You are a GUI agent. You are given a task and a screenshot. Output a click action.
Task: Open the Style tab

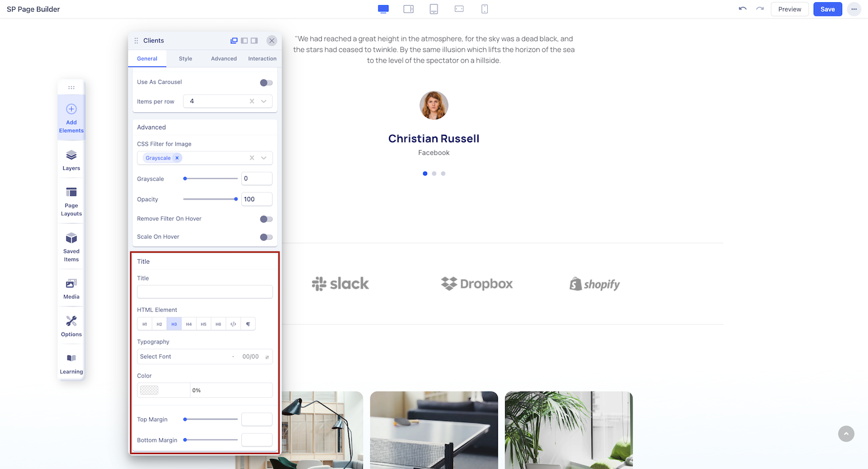click(185, 58)
